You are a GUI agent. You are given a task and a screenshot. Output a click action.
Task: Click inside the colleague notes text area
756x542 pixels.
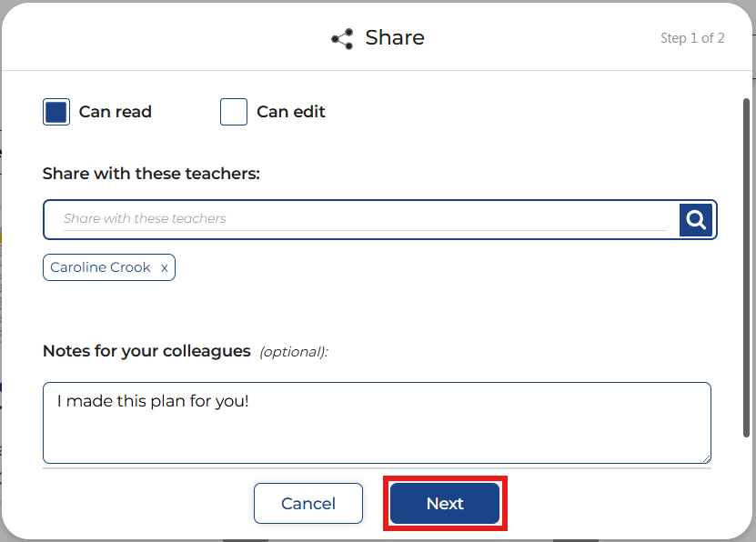click(x=377, y=432)
